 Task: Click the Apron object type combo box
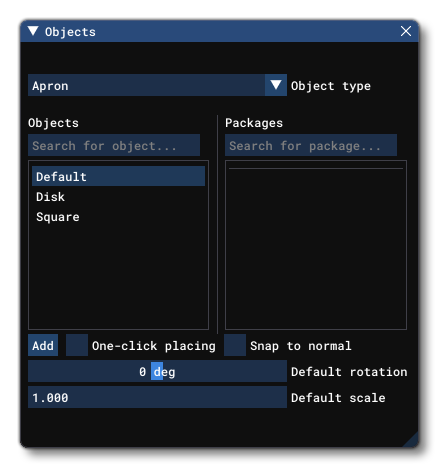coord(157,85)
